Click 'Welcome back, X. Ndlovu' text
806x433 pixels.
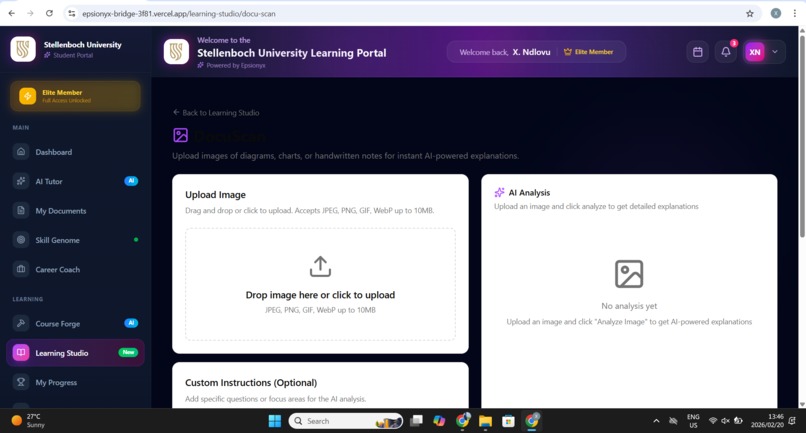(x=505, y=52)
